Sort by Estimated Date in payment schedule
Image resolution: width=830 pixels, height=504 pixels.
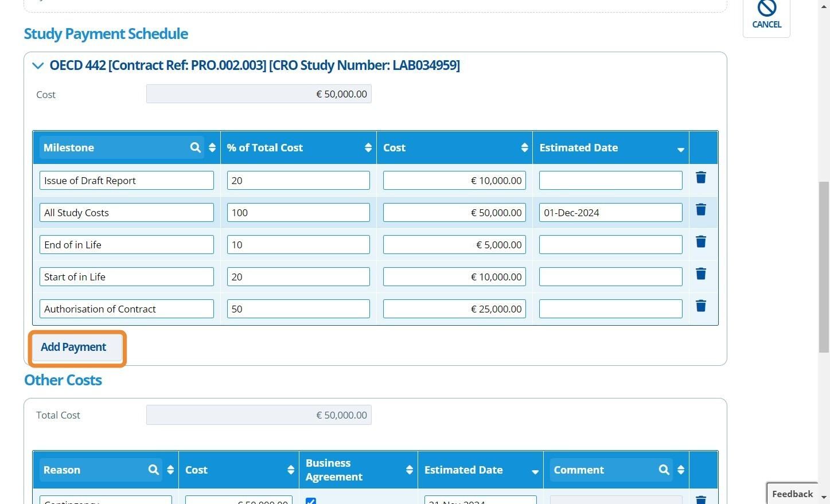[680, 149]
